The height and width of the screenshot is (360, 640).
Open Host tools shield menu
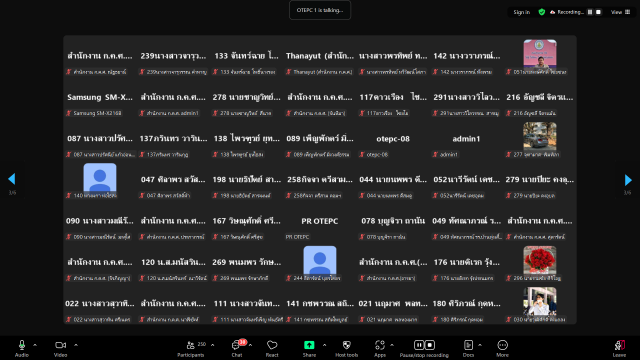pos(347,349)
